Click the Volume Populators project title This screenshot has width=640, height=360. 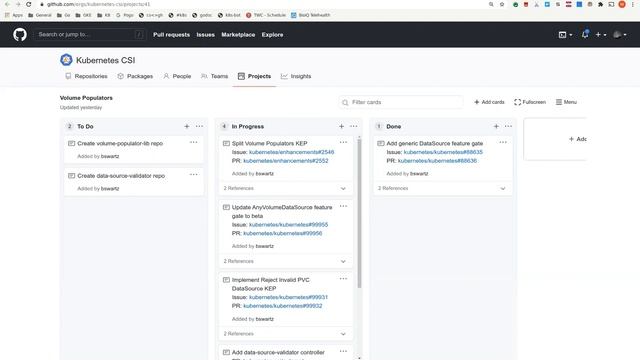point(86,98)
